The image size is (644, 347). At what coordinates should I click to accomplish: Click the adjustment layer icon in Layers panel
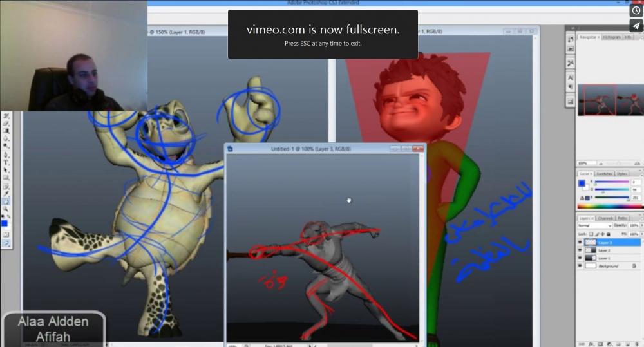[x=610, y=344]
